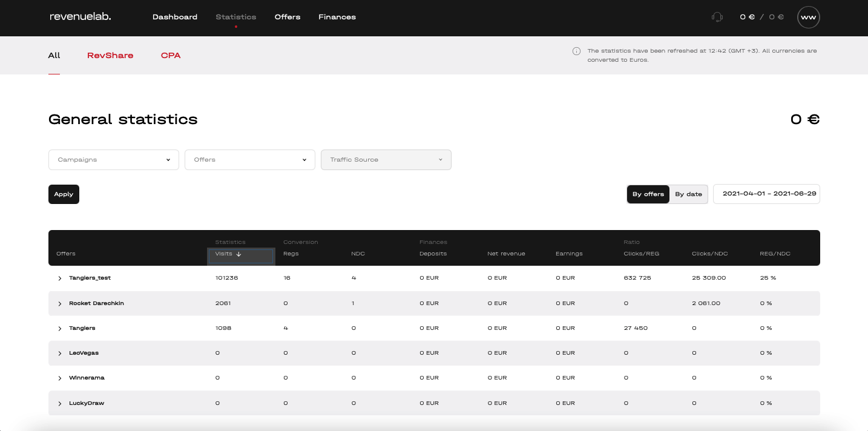The height and width of the screenshot is (431, 868).
Task: Click the value 2 061.00
Action: point(706,303)
